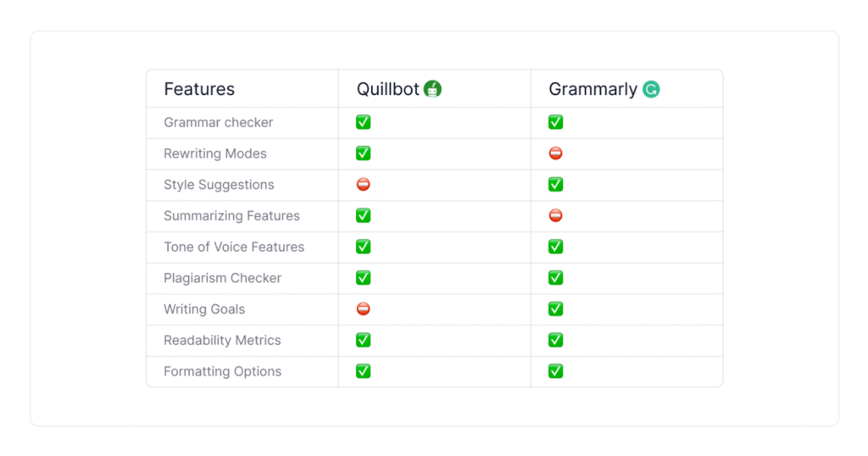
Task: Click the Grammarly G logo icon
Action: (x=651, y=89)
